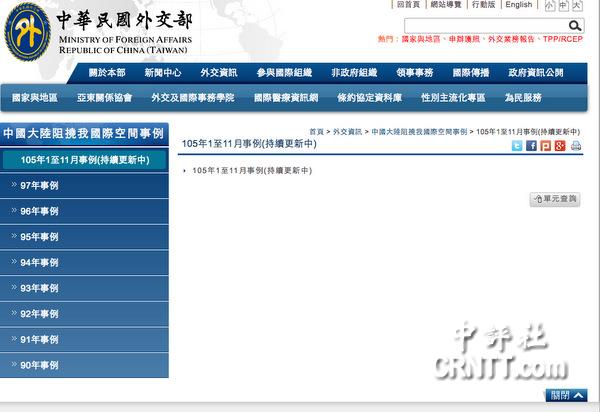600x412 pixels.
Task: Share page on Twitter
Action: (x=517, y=146)
